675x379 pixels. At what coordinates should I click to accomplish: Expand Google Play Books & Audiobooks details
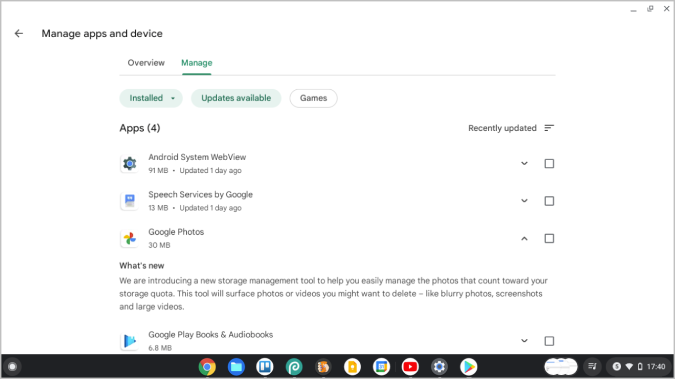[524, 341]
